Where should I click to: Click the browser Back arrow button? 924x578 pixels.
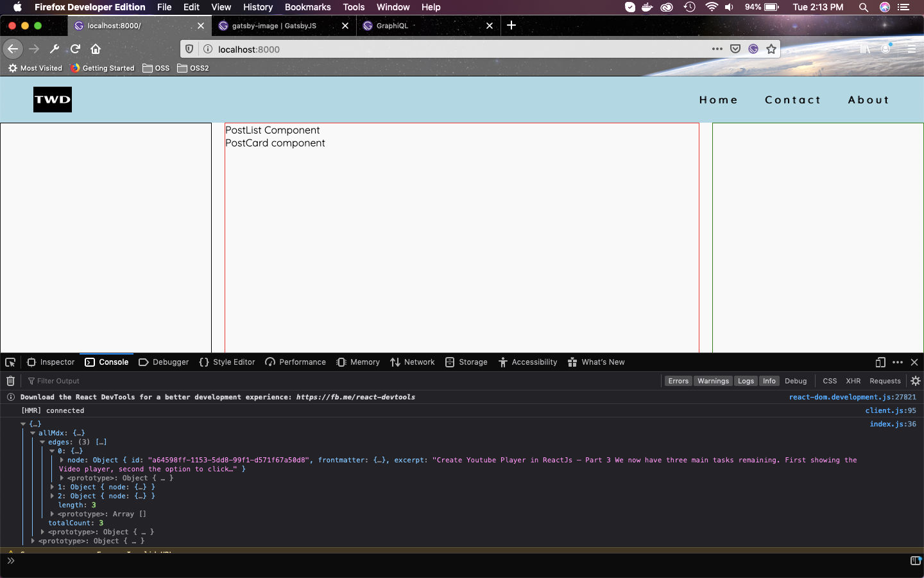point(13,49)
